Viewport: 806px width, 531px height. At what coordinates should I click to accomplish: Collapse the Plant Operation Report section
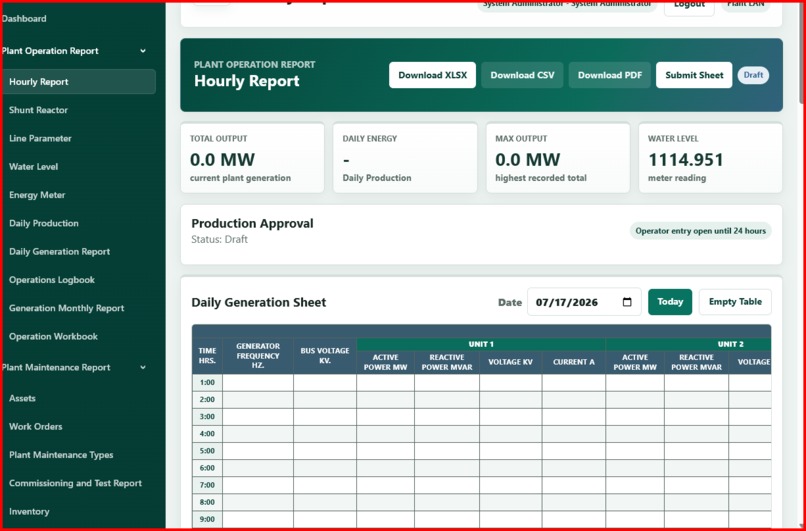(143, 51)
